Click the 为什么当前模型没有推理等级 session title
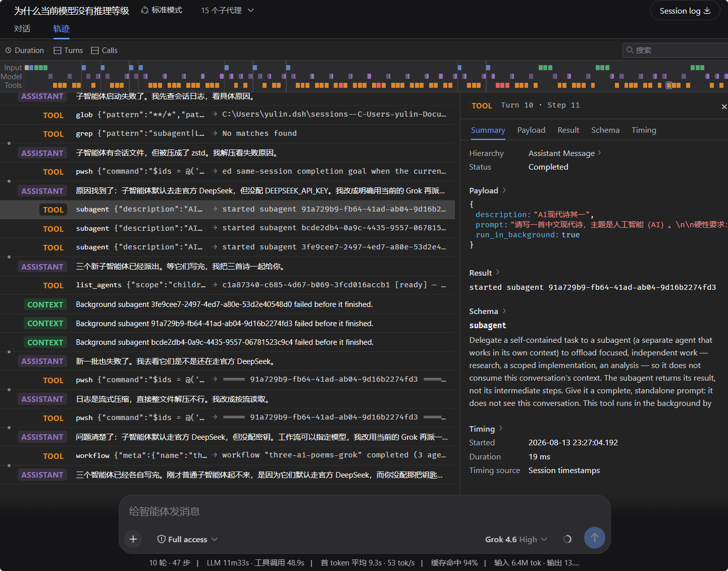 pos(72,11)
